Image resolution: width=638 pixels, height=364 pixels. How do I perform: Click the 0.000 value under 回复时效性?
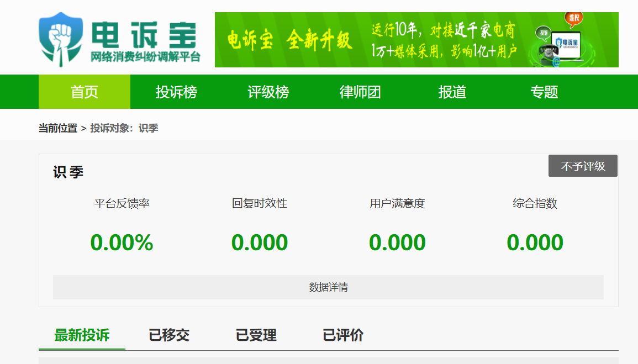pyautogui.click(x=260, y=242)
